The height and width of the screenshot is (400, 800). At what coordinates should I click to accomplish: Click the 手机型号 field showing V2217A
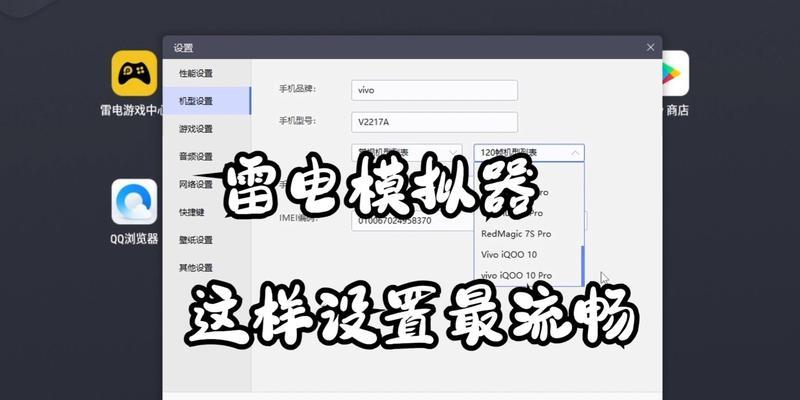click(434, 122)
